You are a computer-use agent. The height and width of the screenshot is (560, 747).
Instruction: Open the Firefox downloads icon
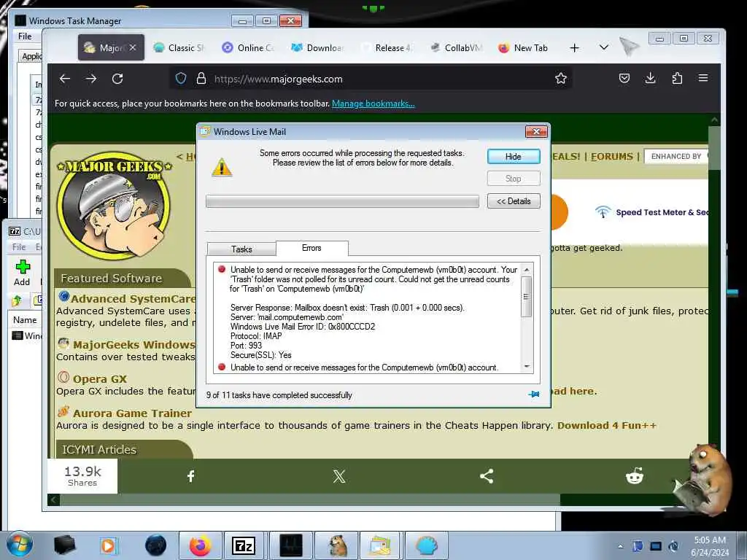[x=650, y=78]
